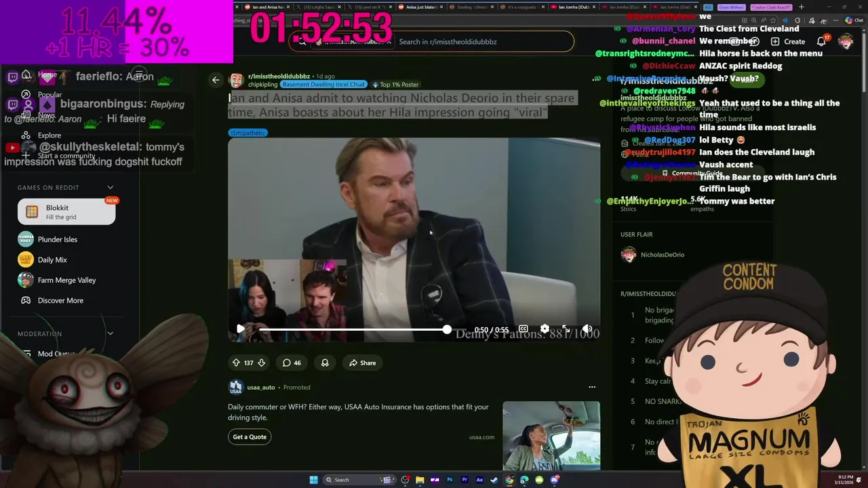The image size is (868, 488).
Task: Toggle closed captions on the video
Action: [x=523, y=329]
